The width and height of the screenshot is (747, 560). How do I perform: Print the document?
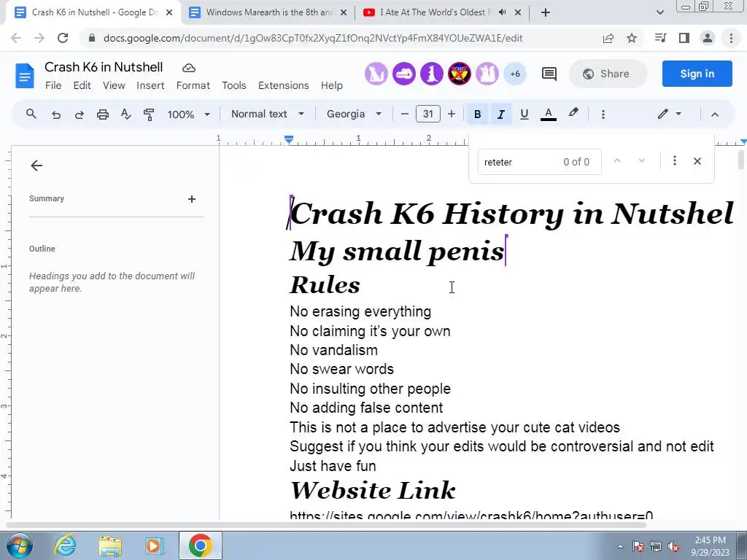pos(102,114)
